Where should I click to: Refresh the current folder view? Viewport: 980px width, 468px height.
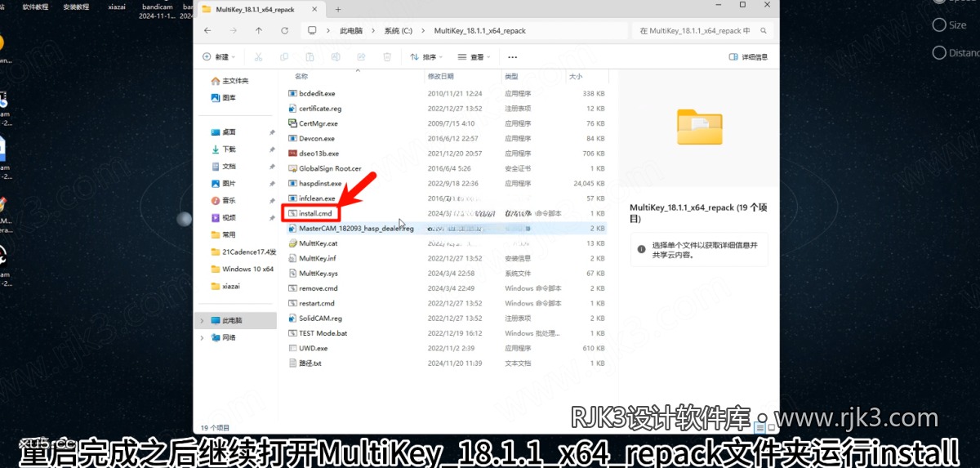pos(284,30)
